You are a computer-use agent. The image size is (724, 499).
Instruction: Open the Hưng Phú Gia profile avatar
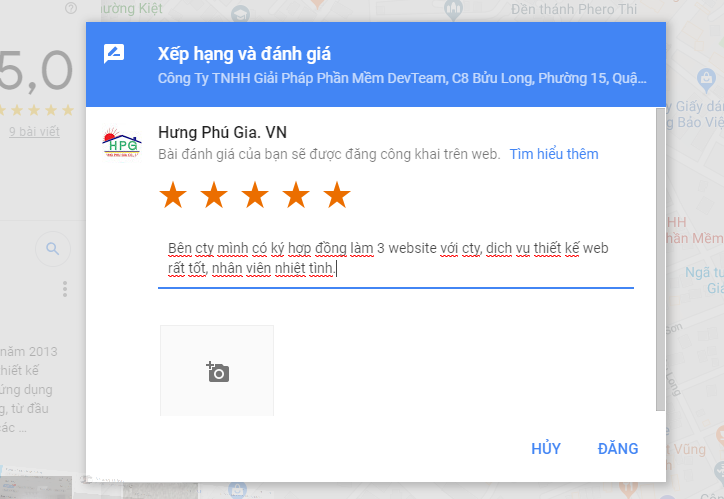121,143
